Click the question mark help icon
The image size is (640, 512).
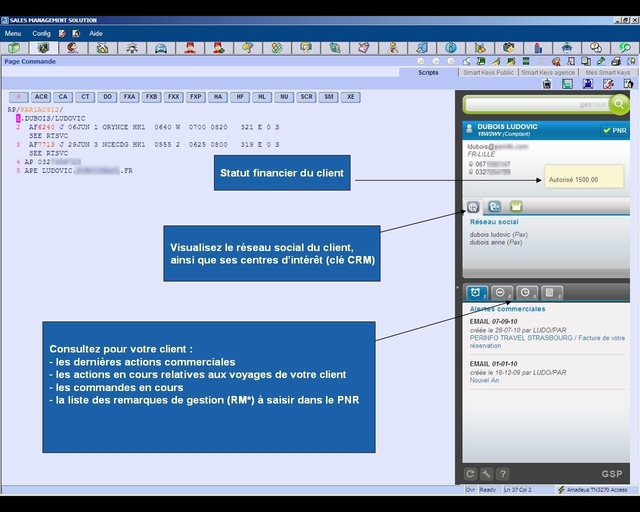pos(503,474)
